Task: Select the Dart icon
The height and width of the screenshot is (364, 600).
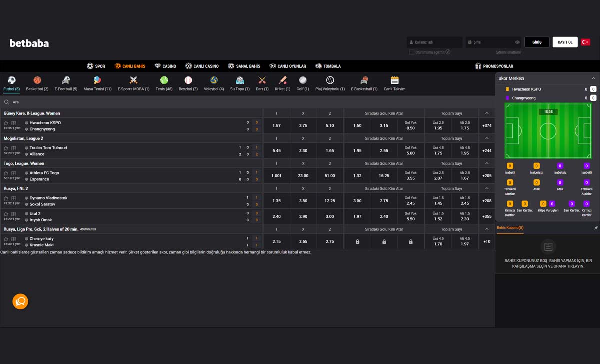Action: click(262, 80)
